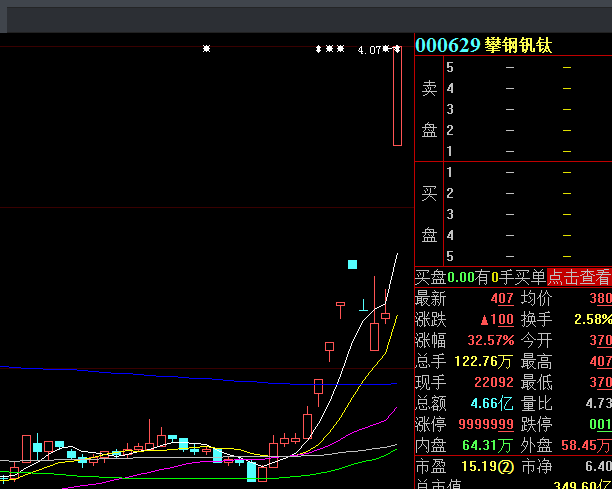Click the cyan T-shaped doji candle
612x489 pixels.
(x=363, y=305)
